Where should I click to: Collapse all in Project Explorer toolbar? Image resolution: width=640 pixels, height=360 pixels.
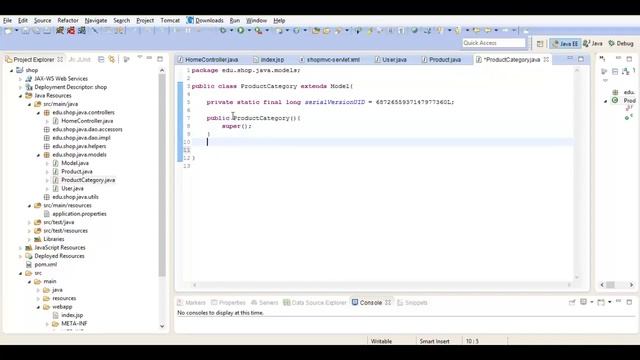(101, 60)
